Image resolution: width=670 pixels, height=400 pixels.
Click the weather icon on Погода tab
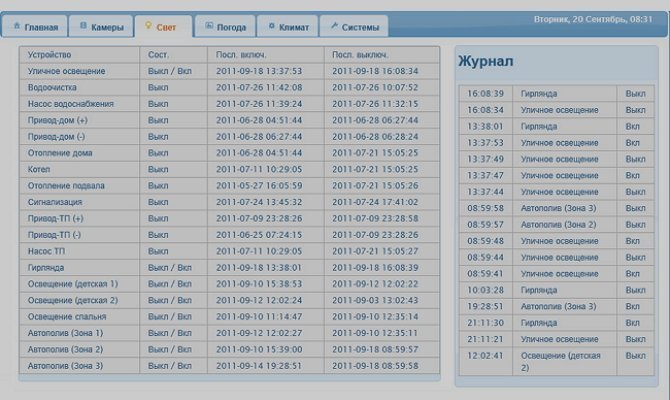click(x=207, y=27)
